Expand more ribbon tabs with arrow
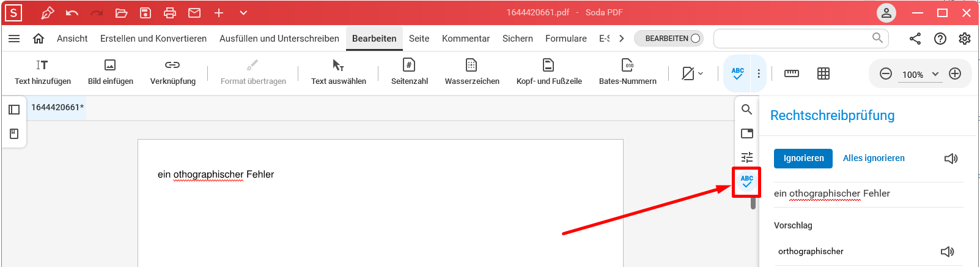Viewport: 980px width, 267px height. [622, 39]
